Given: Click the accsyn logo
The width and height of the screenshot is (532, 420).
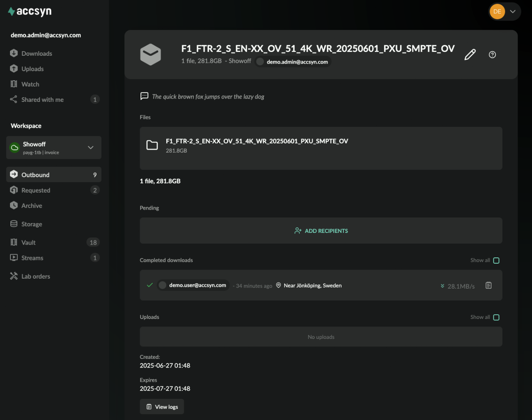Looking at the screenshot, I should (x=30, y=12).
